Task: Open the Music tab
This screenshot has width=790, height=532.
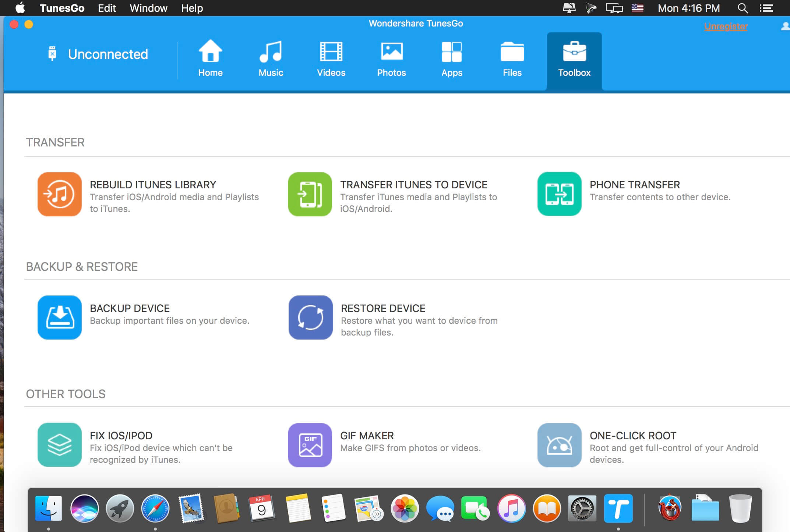Action: (x=271, y=59)
